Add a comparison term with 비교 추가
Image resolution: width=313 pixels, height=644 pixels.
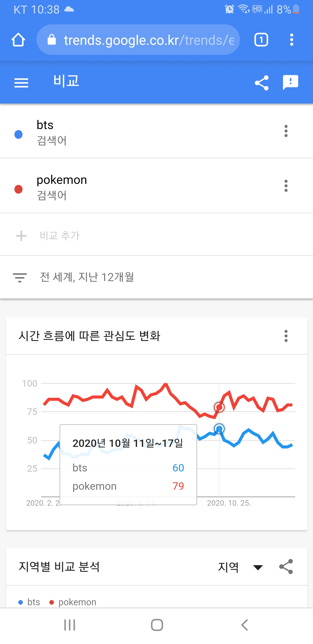coord(156,235)
